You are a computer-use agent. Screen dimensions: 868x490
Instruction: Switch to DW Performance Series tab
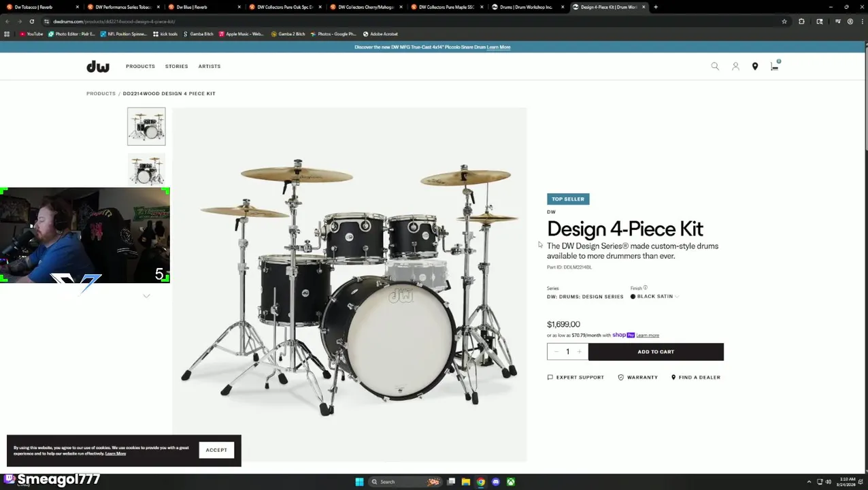tap(124, 7)
